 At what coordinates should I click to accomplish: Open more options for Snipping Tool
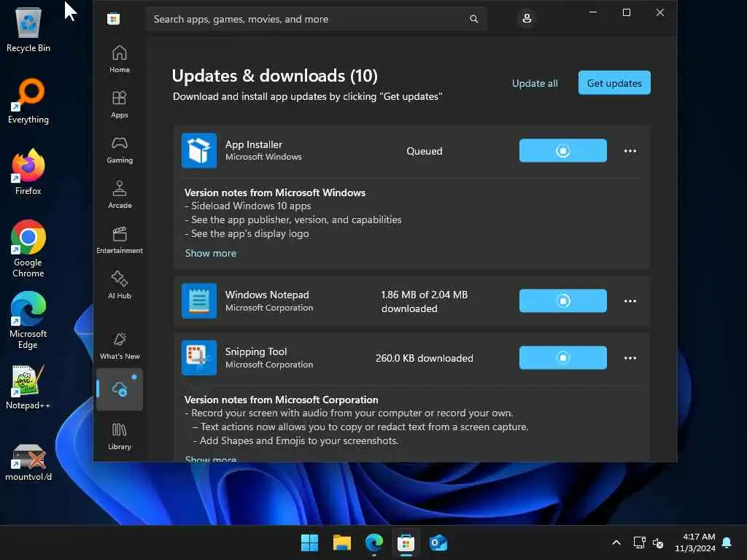click(630, 358)
